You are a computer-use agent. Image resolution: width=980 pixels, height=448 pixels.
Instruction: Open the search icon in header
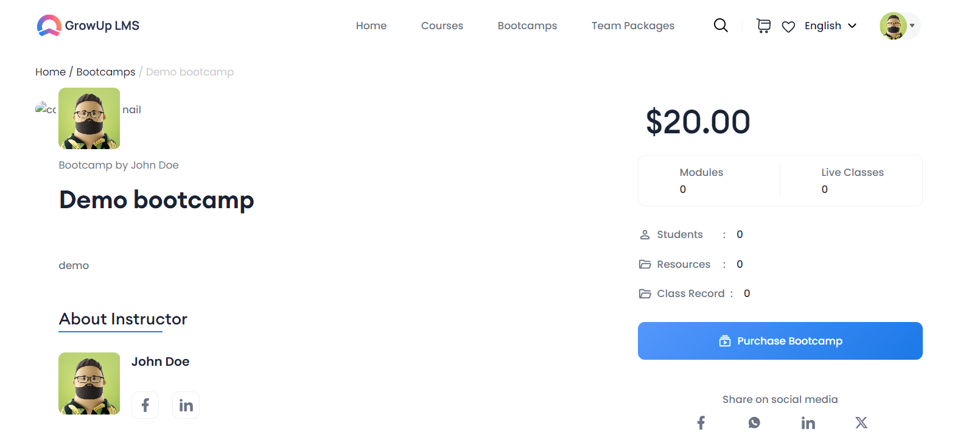tap(721, 26)
